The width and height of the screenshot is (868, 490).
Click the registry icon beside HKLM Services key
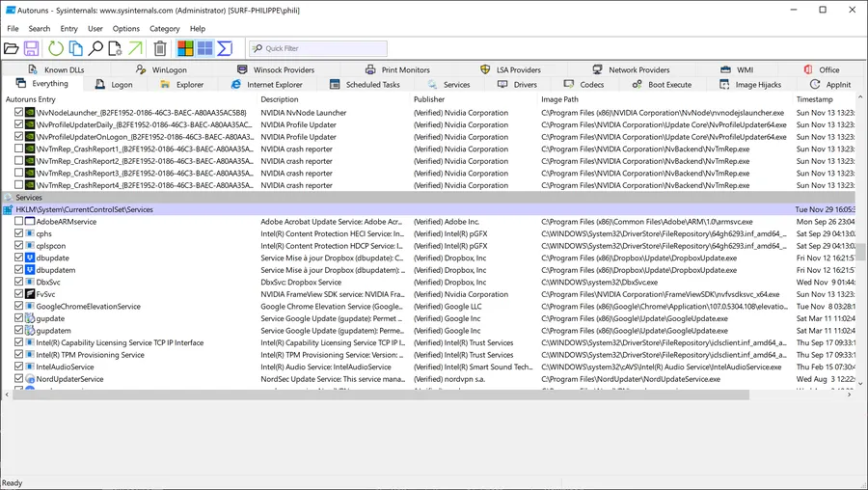[9, 209]
